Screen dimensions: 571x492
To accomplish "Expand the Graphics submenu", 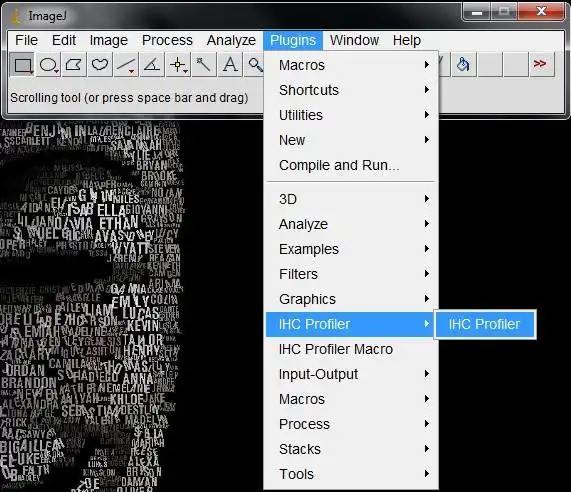I will click(351, 299).
